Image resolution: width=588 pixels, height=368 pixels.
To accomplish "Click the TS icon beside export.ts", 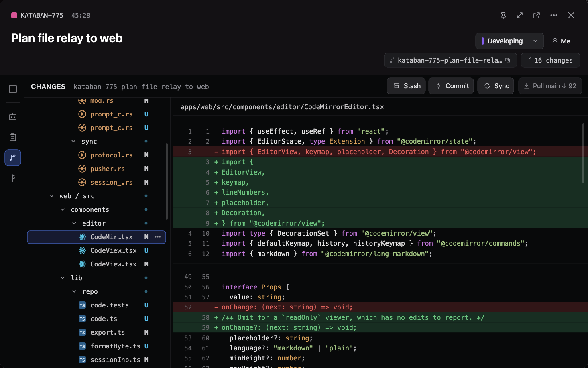I will [82, 333].
